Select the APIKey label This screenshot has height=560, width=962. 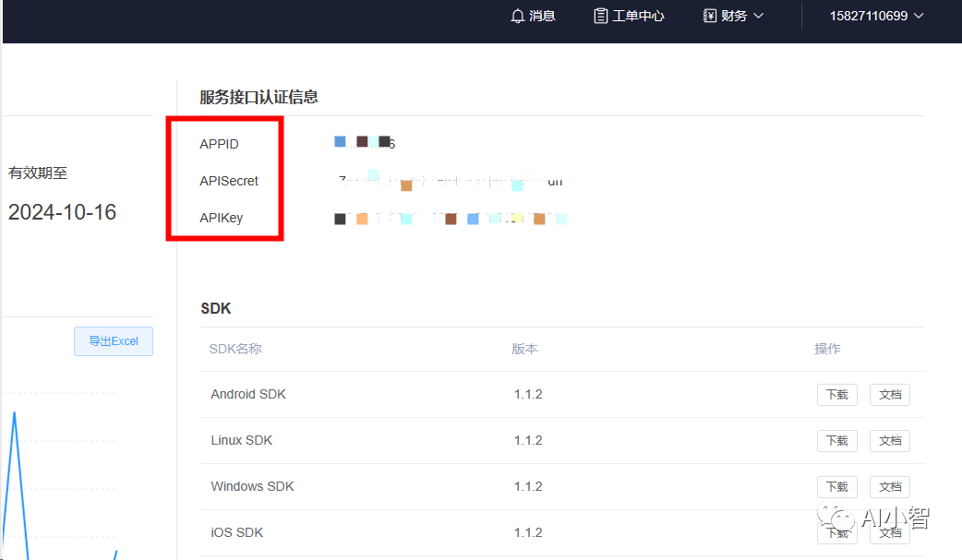[221, 218]
